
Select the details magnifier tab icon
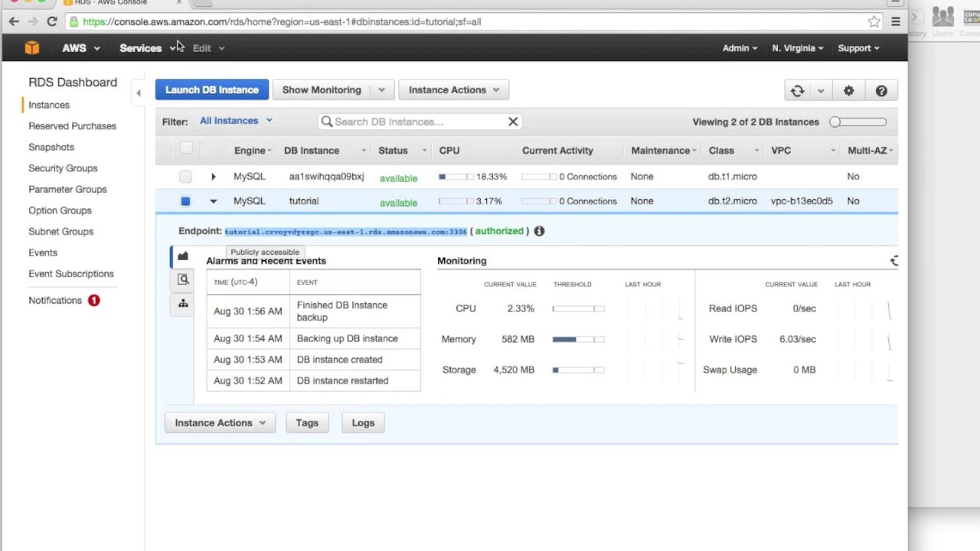(x=183, y=280)
